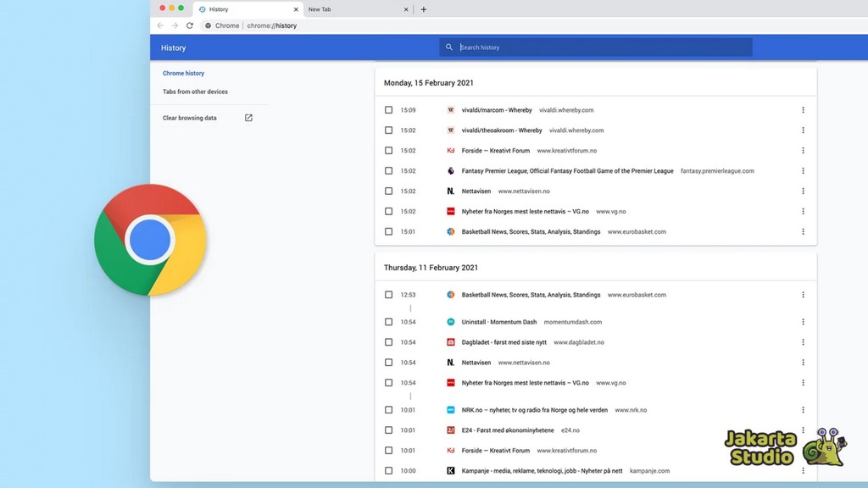Open more actions for NRK.no entry
This screenshot has height=488, width=868.
(803, 410)
